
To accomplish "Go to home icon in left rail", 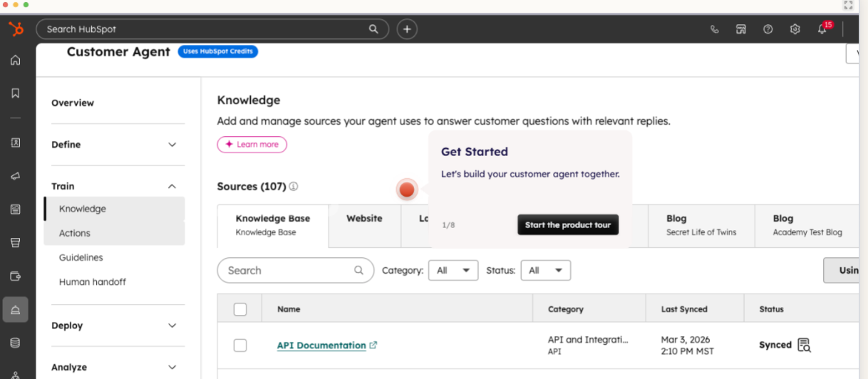I will [16, 60].
